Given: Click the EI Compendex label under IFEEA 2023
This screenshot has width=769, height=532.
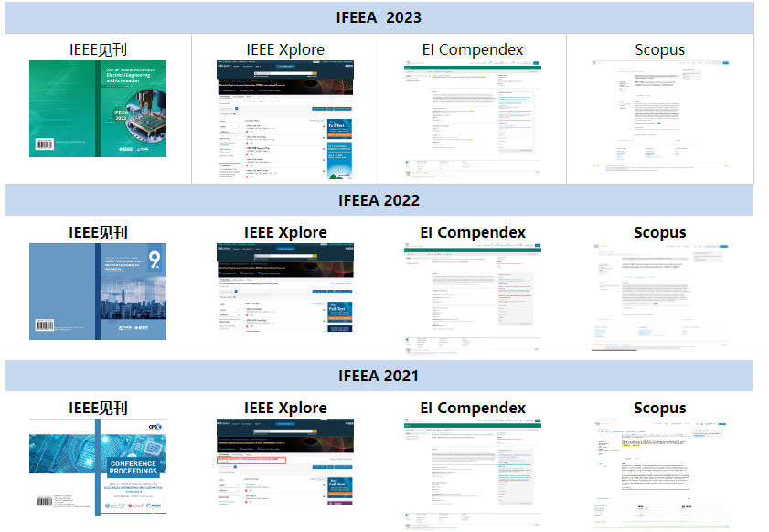Looking at the screenshot, I should (473, 49).
